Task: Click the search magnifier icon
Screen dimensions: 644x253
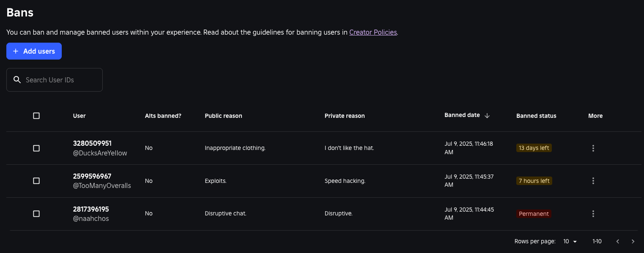Action: click(17, 80)
